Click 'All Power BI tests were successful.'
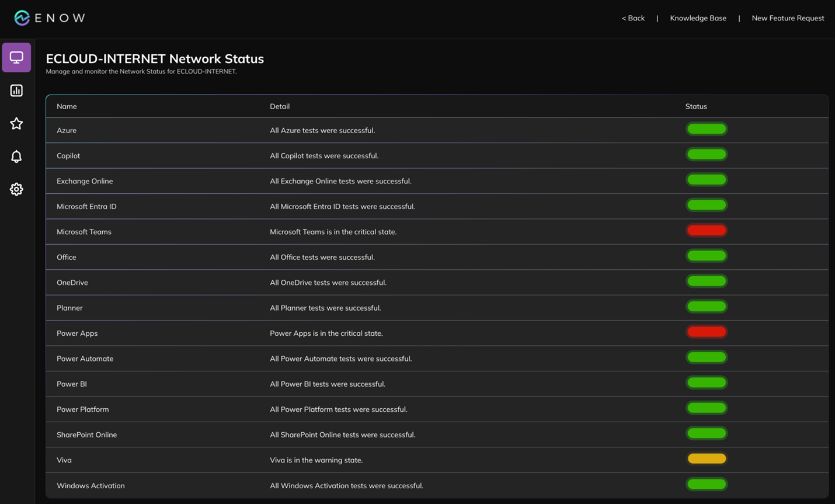 tap(328, 384)
